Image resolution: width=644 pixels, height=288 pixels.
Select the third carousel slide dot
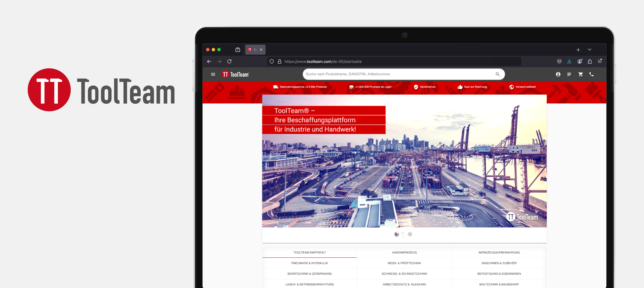tap(410, 234)
